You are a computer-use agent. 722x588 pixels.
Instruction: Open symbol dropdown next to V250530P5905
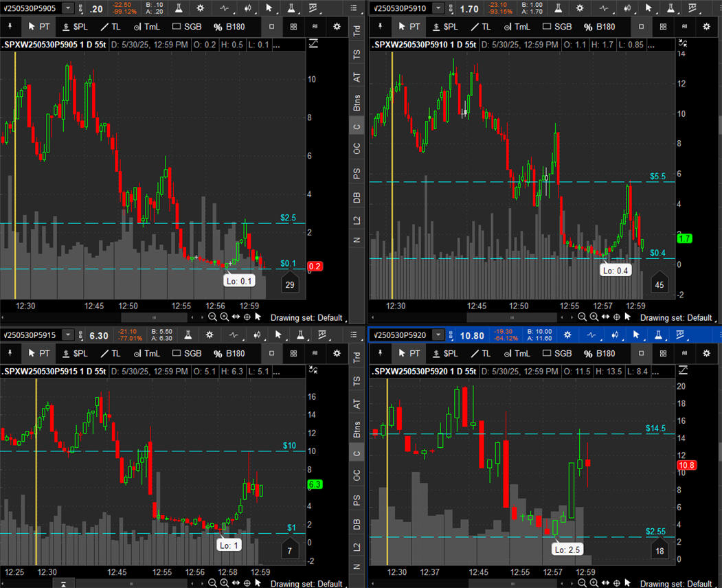(x=68, y=8)
